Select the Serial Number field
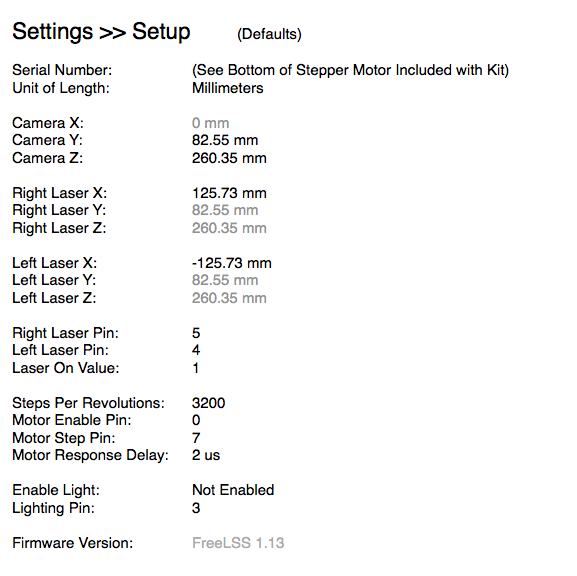This screenshot has height=576, width=577. tap(350, 70)
